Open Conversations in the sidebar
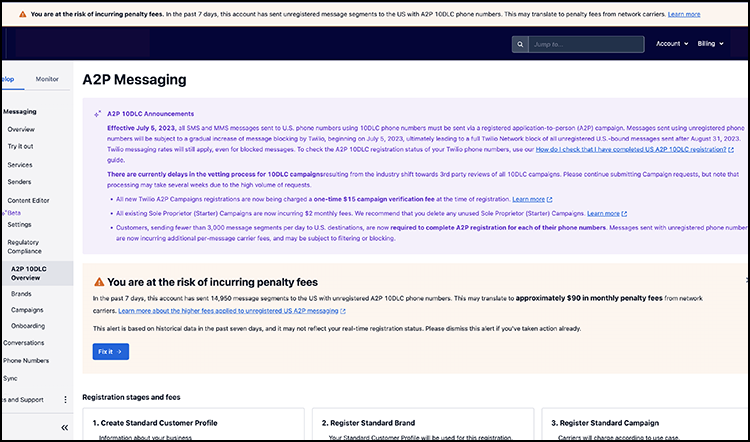 [23, 343]
